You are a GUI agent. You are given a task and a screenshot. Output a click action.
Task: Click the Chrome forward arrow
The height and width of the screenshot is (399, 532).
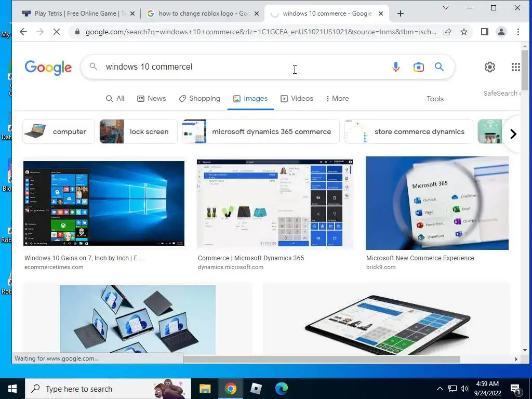pos(40,32)
